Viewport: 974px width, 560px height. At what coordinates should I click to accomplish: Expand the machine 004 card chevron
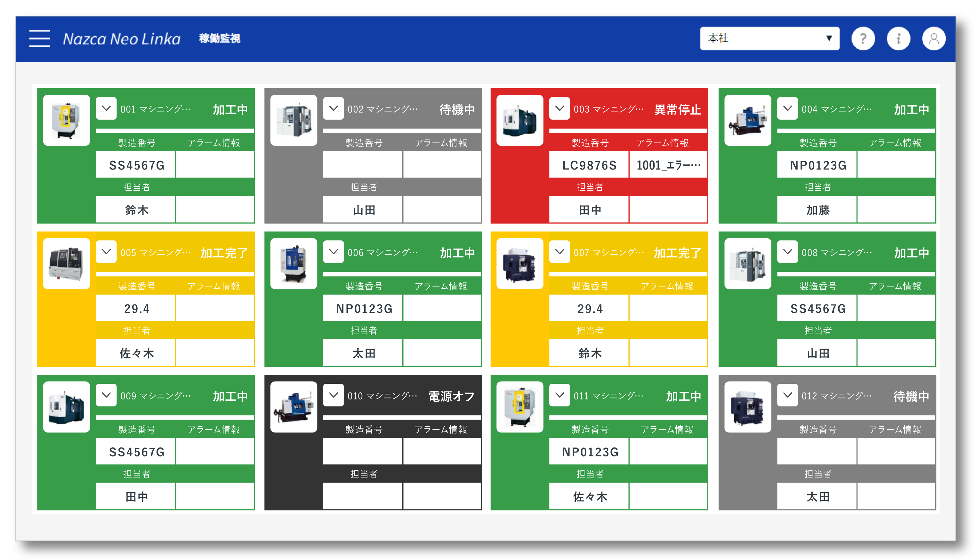click(787, 108)
